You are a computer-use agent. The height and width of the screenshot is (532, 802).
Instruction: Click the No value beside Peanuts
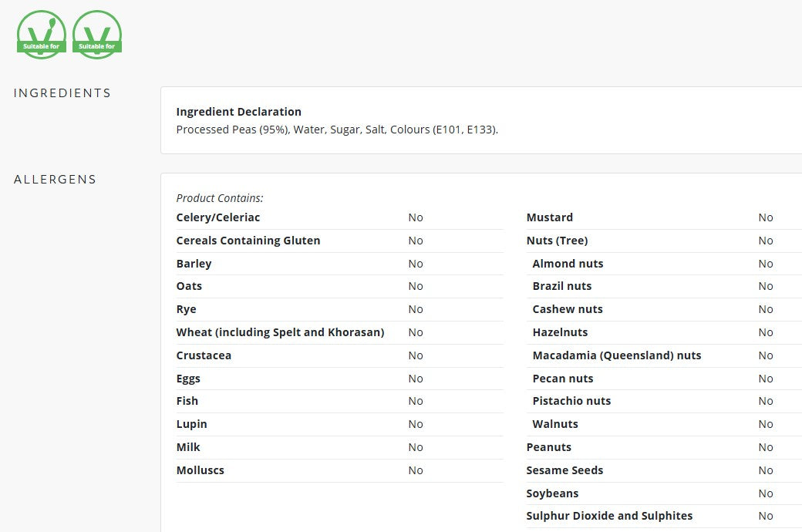(765, 447)
